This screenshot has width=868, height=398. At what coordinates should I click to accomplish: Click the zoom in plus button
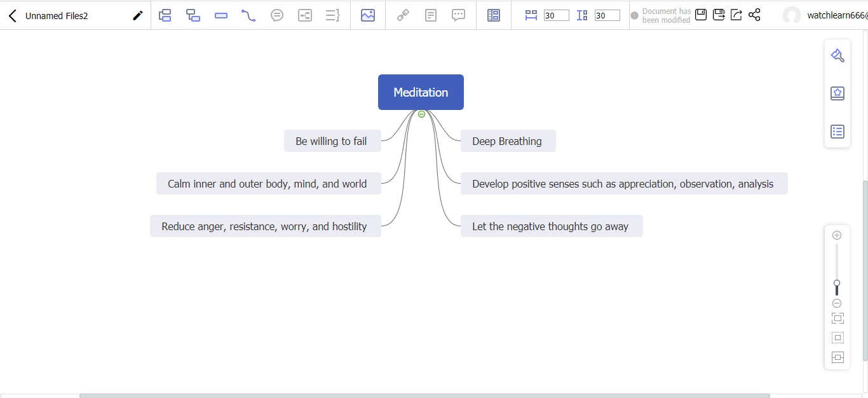pyautogui.click(x=837, y=235)
